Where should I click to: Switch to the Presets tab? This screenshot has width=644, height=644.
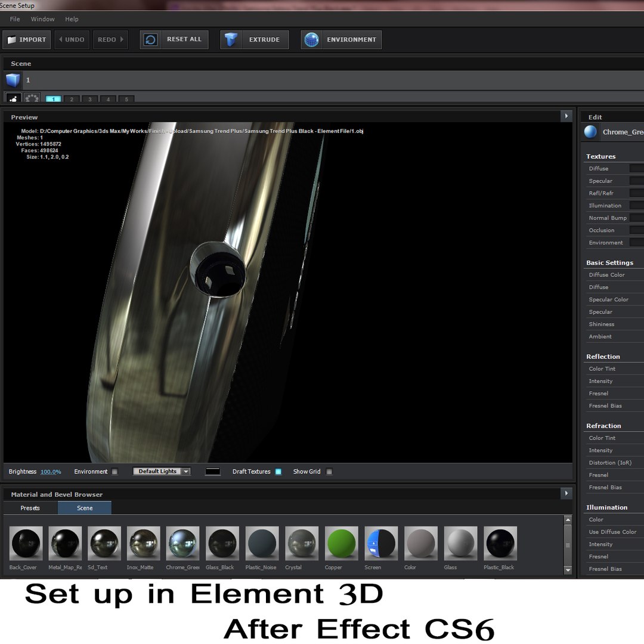30,508
